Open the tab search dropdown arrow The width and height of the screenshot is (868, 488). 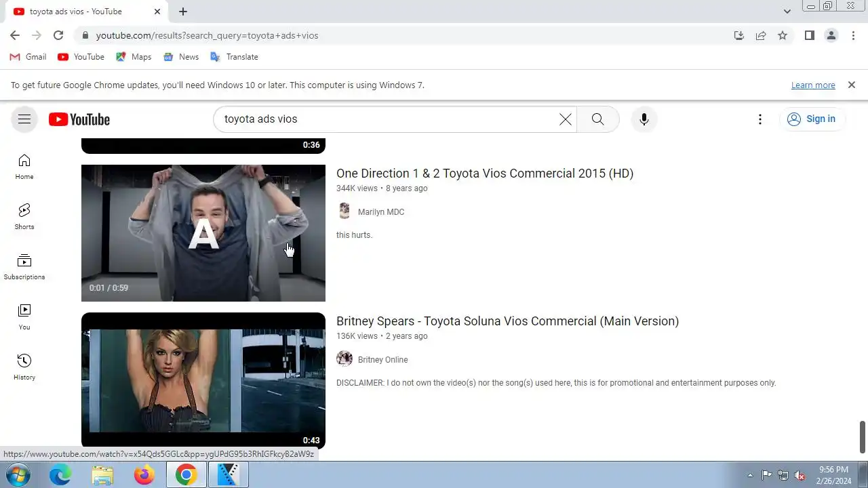(x=787, y=12)
